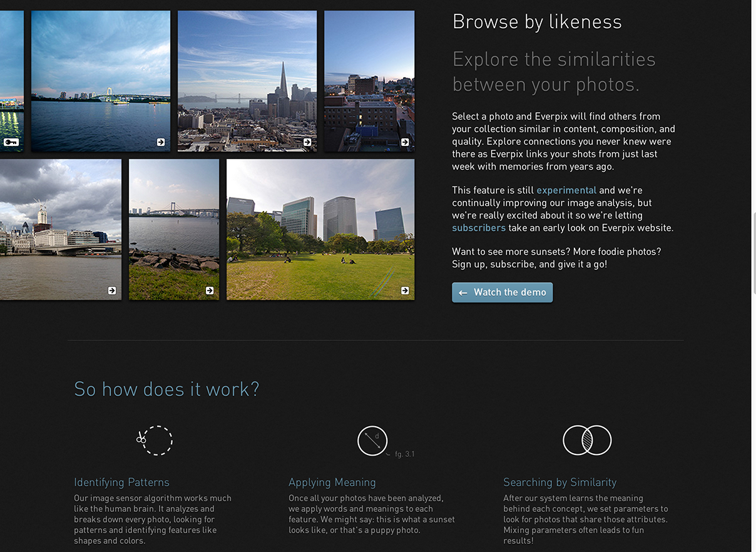Click the scissors and dashed circle icon

155,440
